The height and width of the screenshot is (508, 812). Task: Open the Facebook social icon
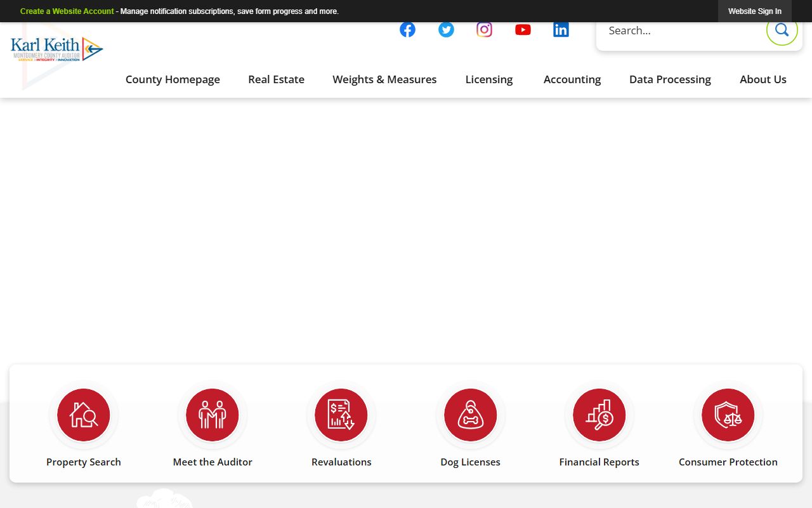(x=407, y=30)
